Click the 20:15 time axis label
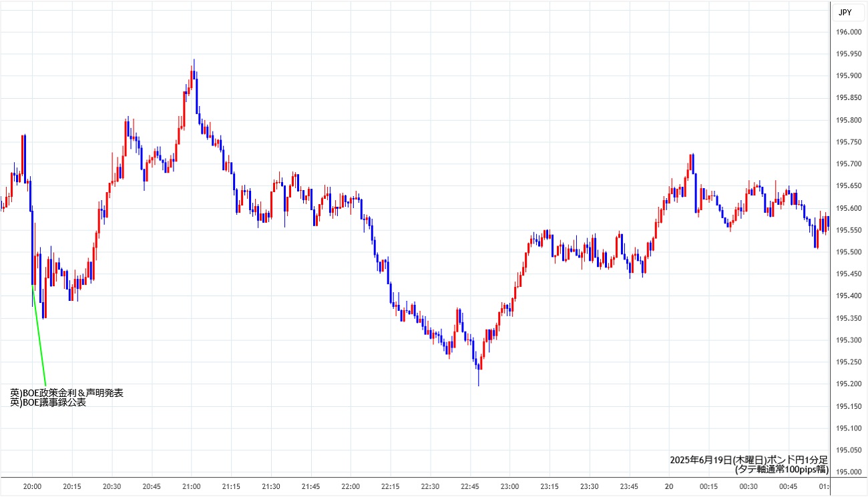 pos(72,487)
